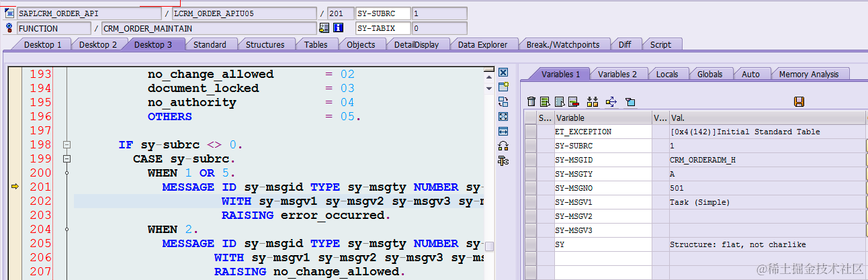
Task: Click the ET_EXCEPTION variable cell
Action: (603, 132)
